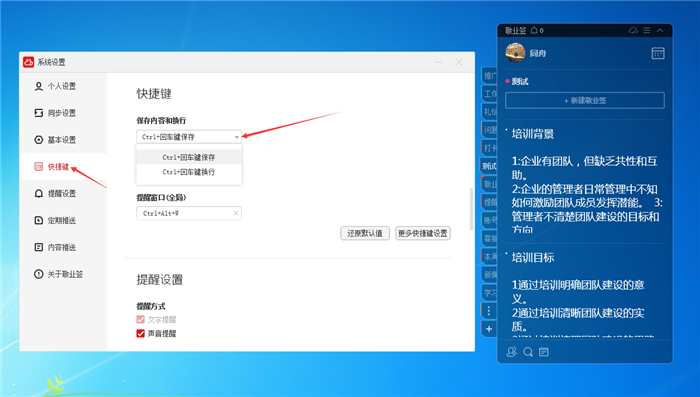
Task: Close the 系统设置 window
Action: point(459,62)
